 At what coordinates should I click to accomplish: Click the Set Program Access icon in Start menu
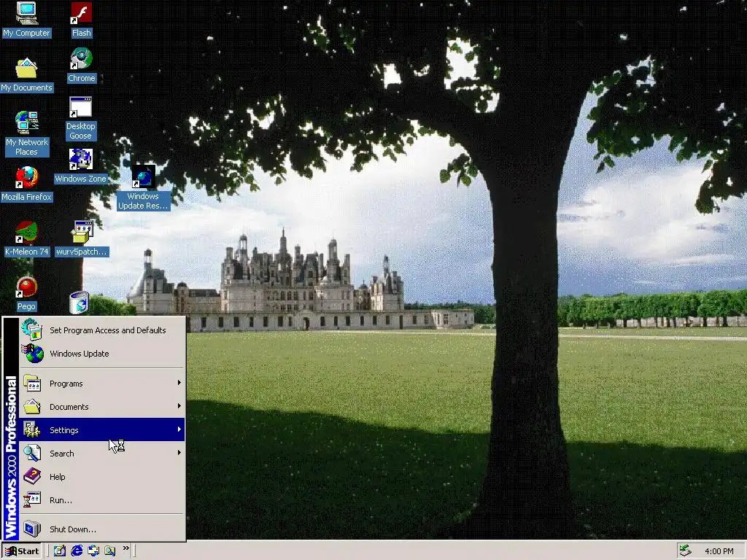coord(32,330)
